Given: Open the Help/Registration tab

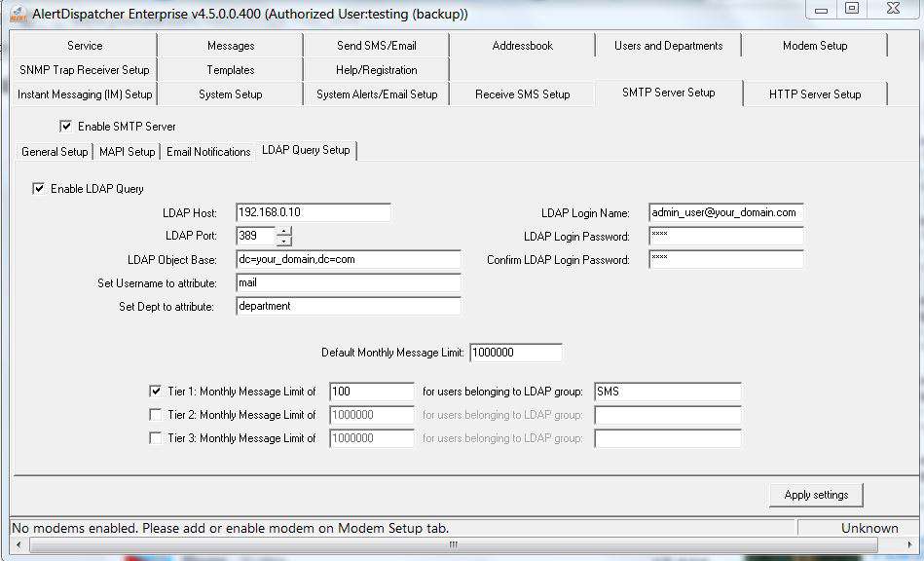Looking at the screenshot, I should 377,69.
